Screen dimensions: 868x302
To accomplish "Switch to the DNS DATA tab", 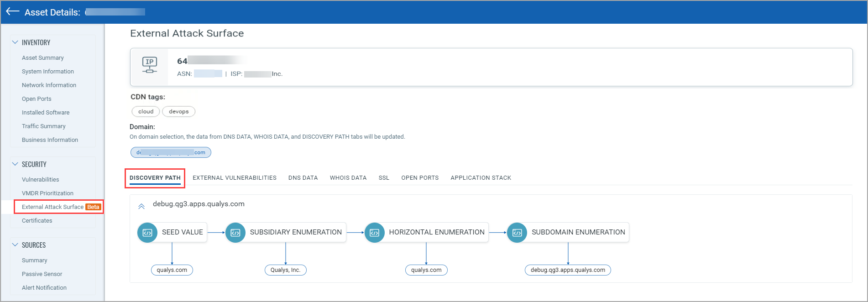I will point(303,178).
